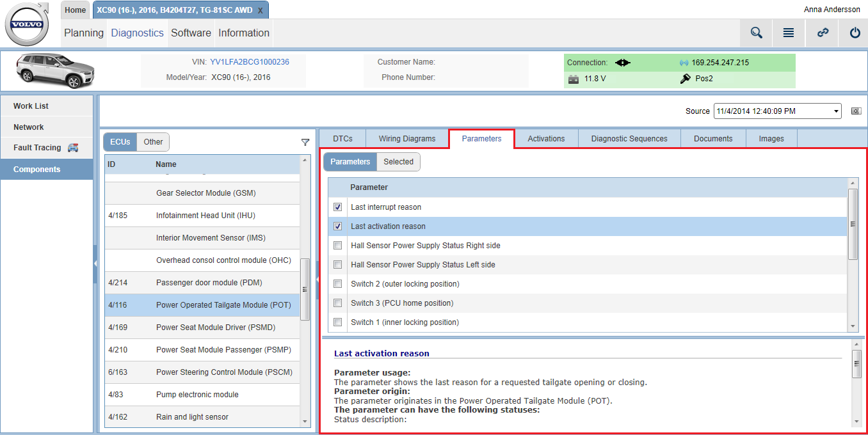
Task: Open the ECU list filter
Action: 305,142
